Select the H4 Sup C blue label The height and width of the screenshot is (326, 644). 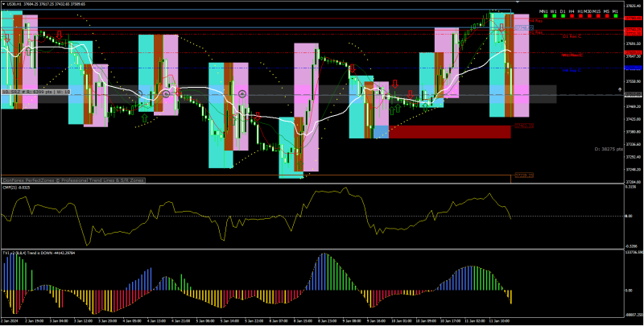[571, 70]
